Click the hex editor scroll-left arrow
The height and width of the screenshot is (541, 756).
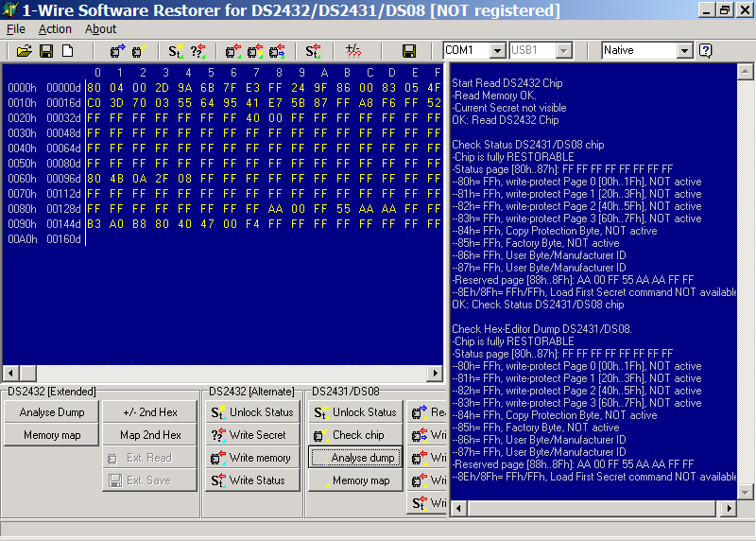tap(10, 373)
